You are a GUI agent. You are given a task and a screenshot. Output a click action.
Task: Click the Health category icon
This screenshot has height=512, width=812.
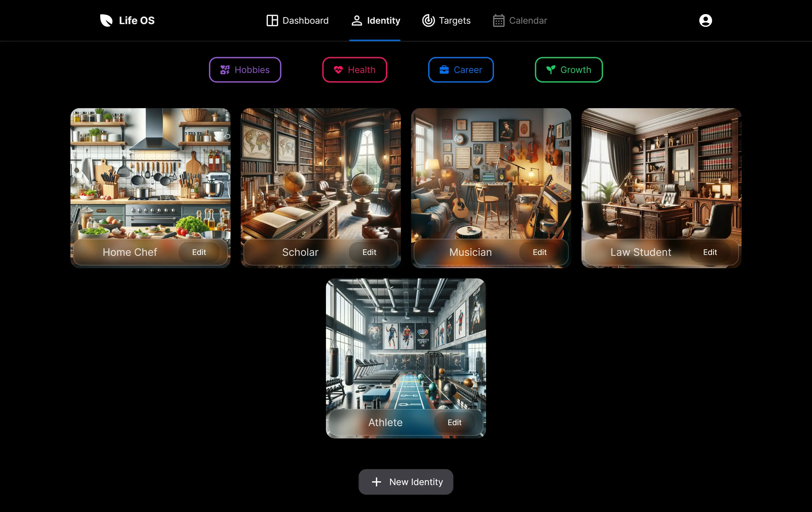tap(338, 70)
